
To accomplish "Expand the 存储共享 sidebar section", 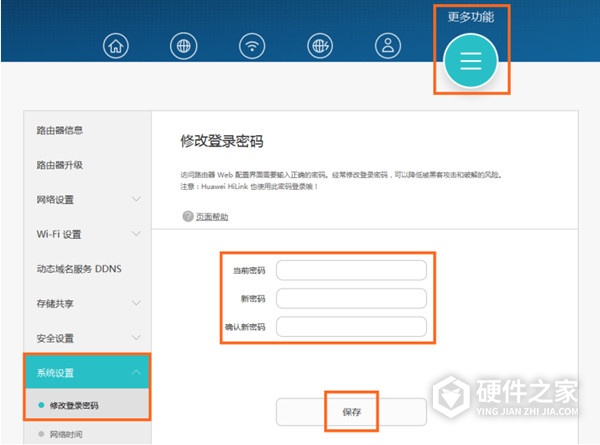I will (x=88, y=304).
